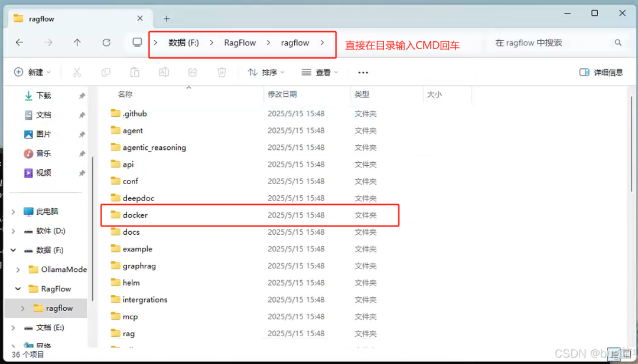Open Downloads in quick access

pyautogui.click(x=43, y=96)
